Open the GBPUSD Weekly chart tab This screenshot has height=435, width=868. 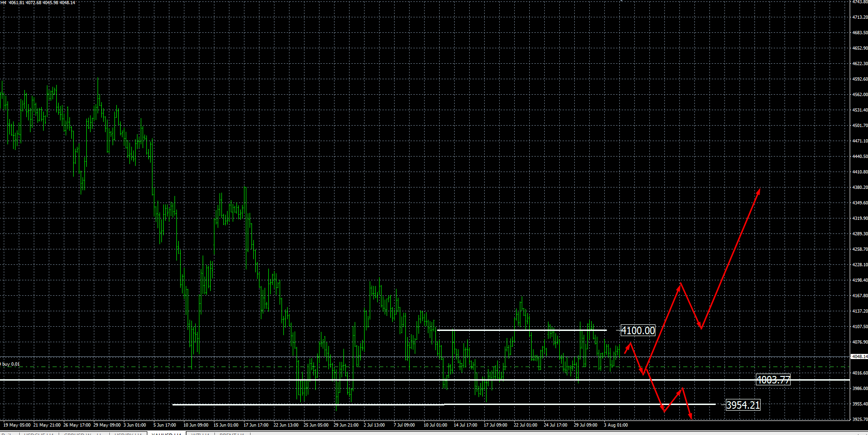pyautogui.click(x=83, y=434)
